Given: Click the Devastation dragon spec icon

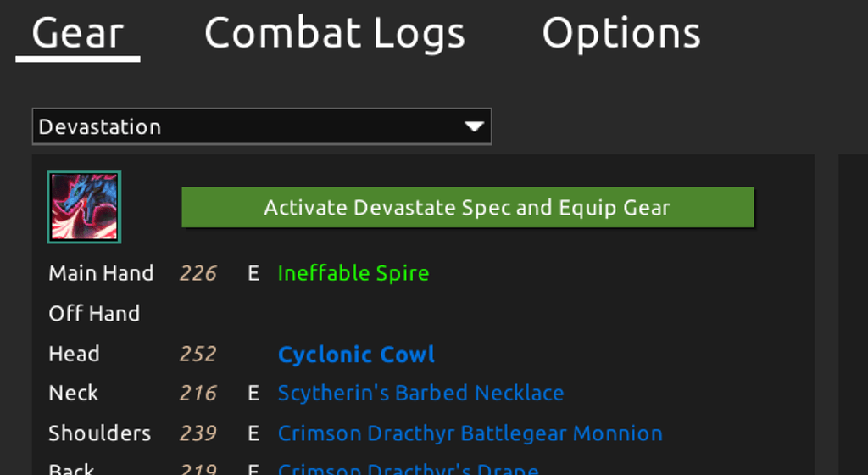Looking at the screenshot, I should click(x=84, y=207).
